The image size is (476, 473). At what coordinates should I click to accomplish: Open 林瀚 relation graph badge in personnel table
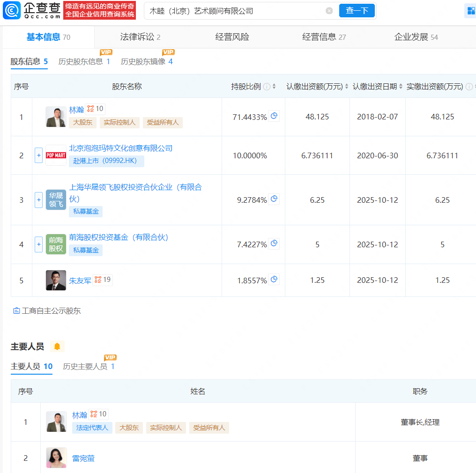click(98, 414)
